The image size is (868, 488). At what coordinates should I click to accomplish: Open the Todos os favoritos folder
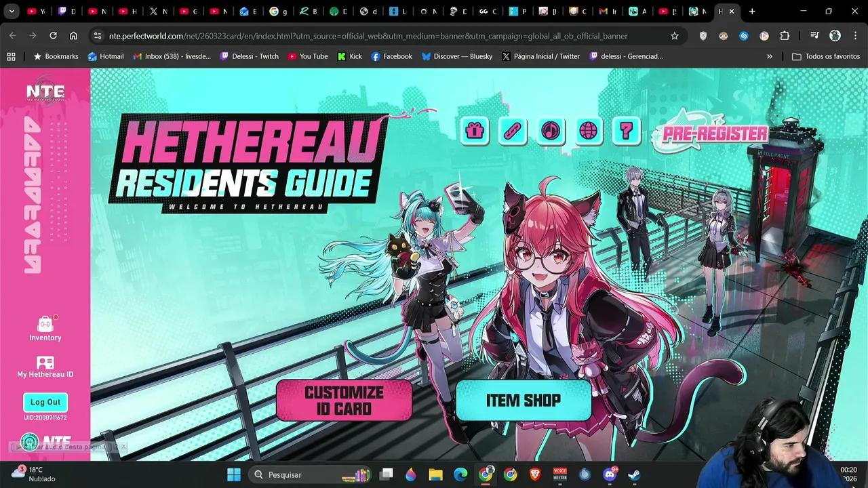[x=827, y=56]
